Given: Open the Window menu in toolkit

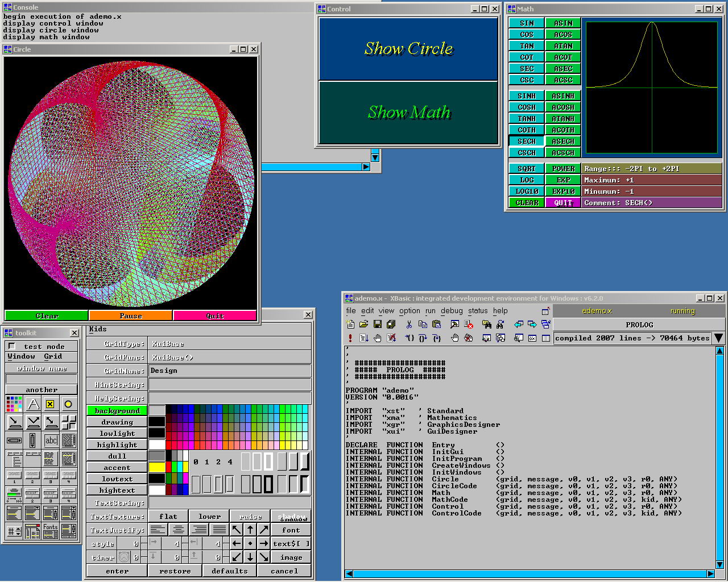Looking at the screenshot, I should tap(22, 356).
